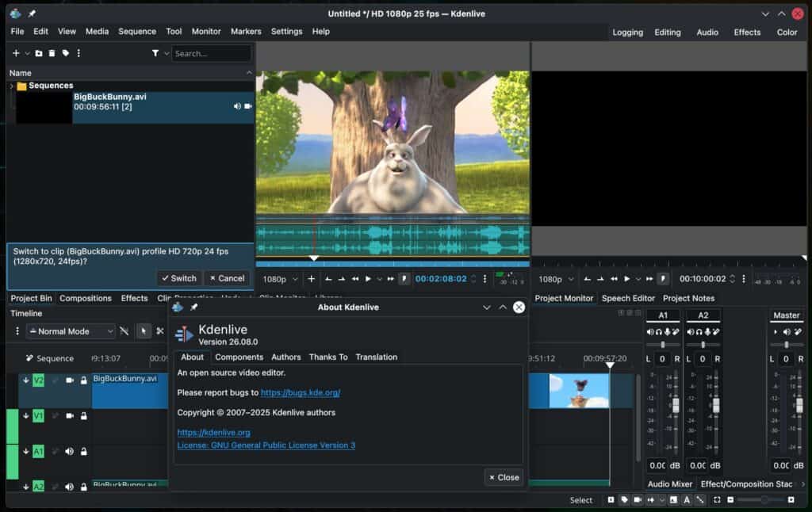Hide video of track V1 via camera icon

pyautogui.click(x=70, y=416)
